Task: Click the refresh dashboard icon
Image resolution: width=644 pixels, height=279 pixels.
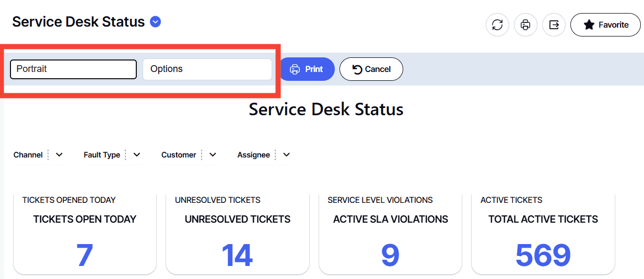Action: [497, 25]
